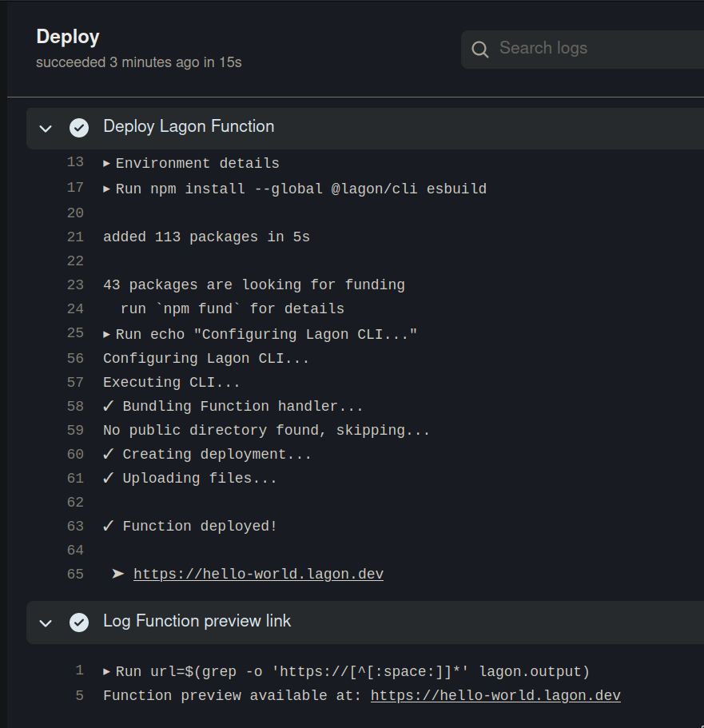Expand the Run echo Configuring Lagon CLI group
The image size is (704, 728).
(106, 334)
